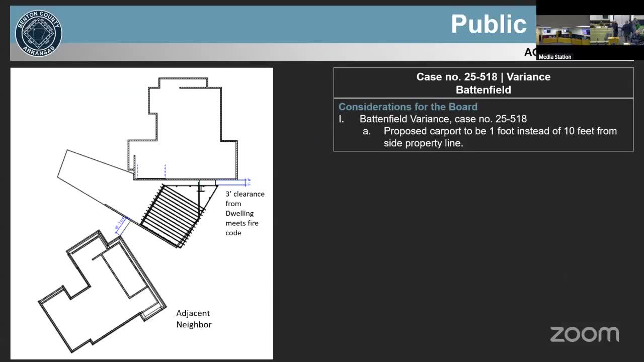Click the 'Case no. 25-518 | Variance' header
The image size is (644, 362).
pos(484,77)
